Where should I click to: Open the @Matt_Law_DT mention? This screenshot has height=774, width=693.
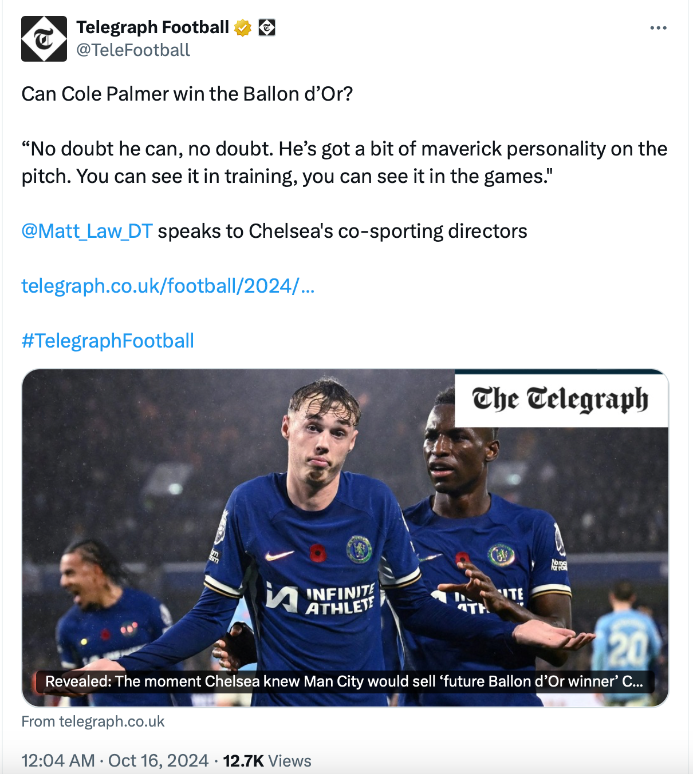coord(87,231)
